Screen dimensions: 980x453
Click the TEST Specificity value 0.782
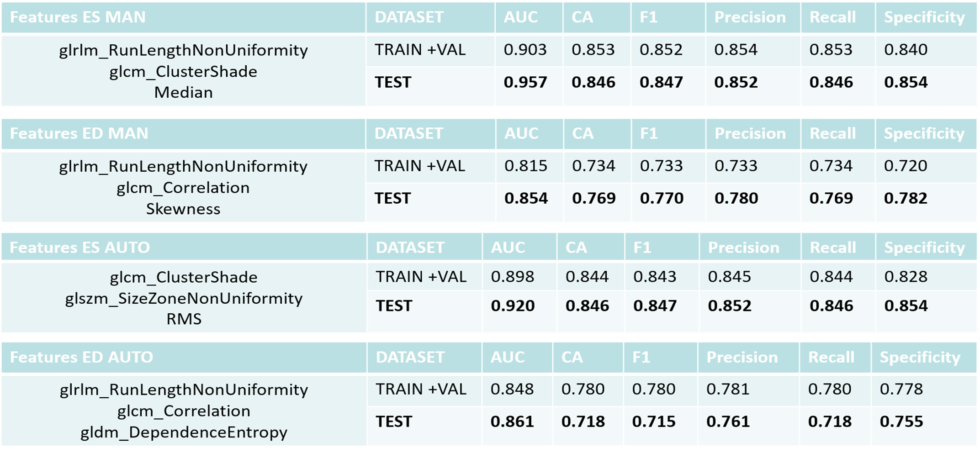point(906,198)
